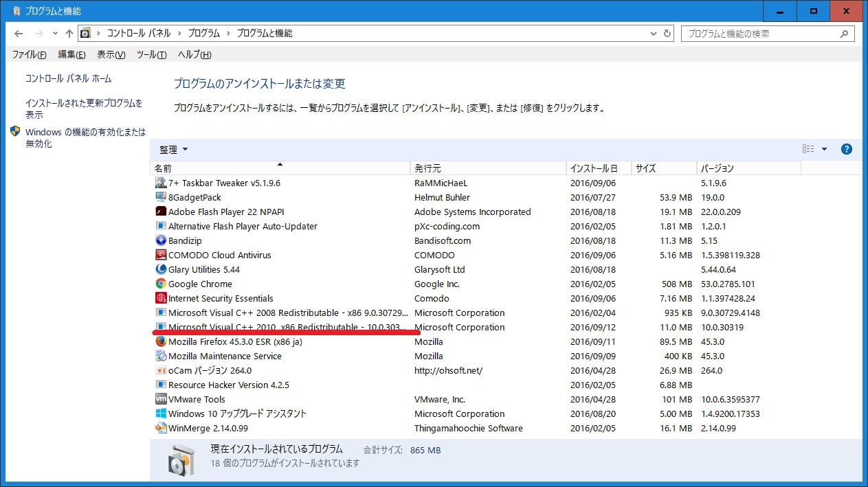
Task: Click the Mozilla Firefox 45.3.0 ESR icon
Action: (x=161, y=342)
